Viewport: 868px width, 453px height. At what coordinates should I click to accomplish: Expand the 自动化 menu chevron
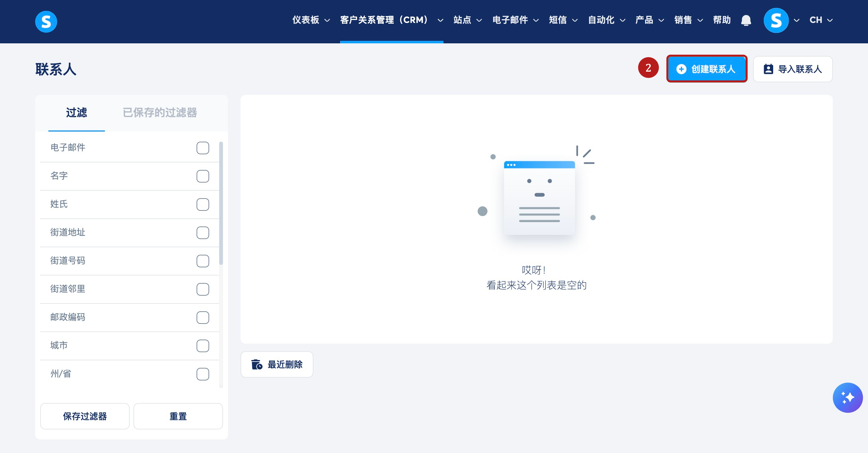pos(623,20)
